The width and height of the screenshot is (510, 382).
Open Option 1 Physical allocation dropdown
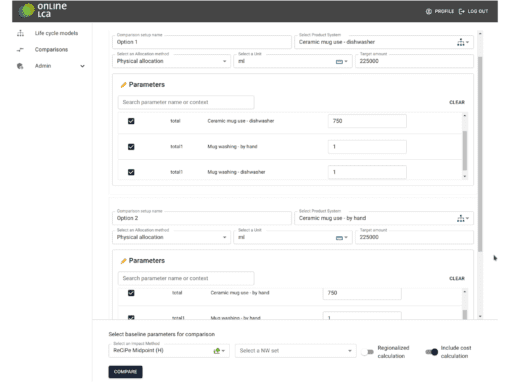(171, 61)
